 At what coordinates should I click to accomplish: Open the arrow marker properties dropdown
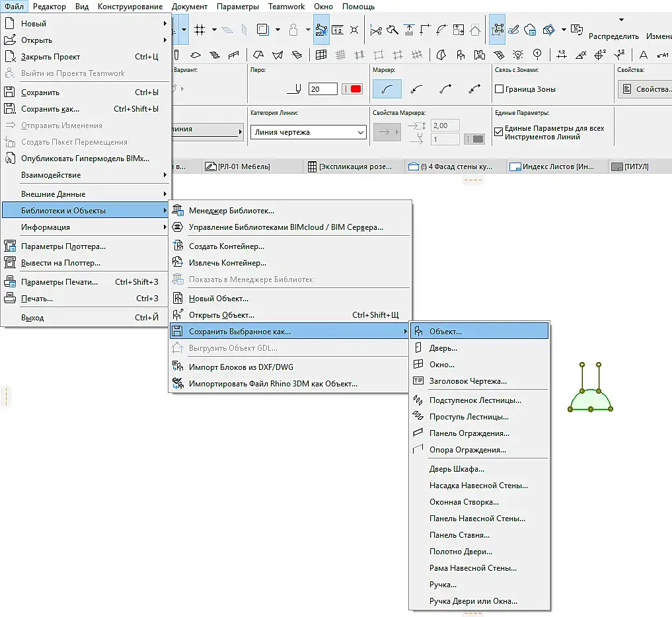point(387,132)
